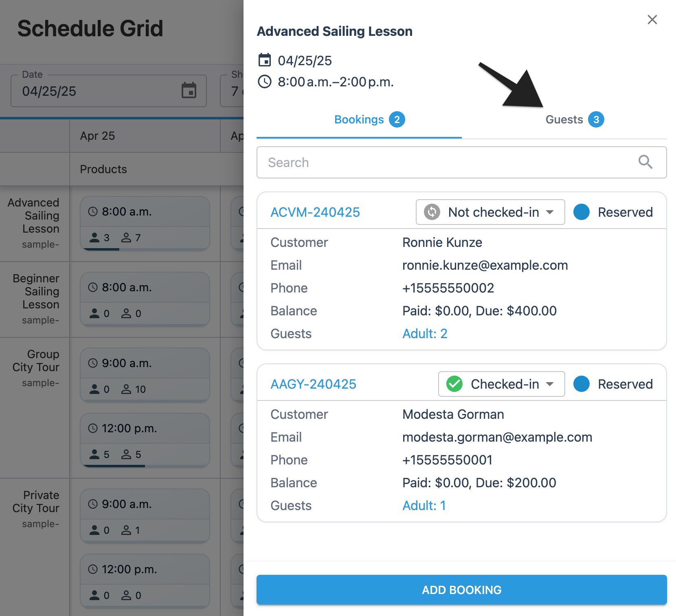
Task: Click blue Reserved dot for ACVM-240425
Action: tap(582, 212)
